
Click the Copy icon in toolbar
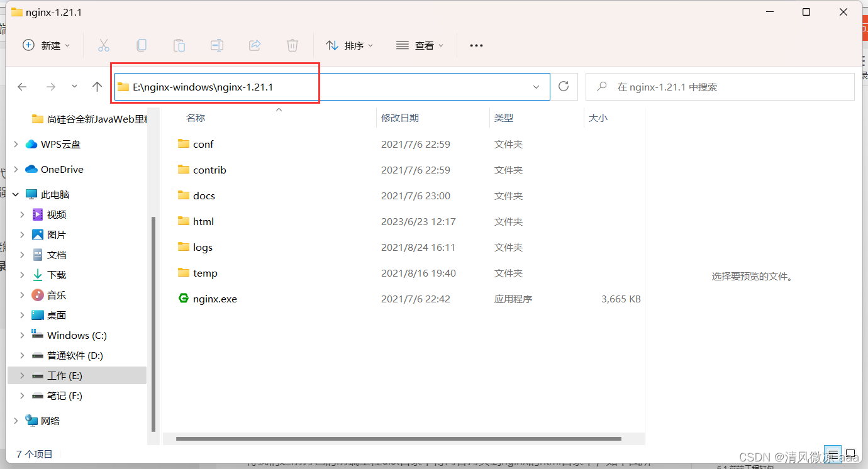coord(142,45)
